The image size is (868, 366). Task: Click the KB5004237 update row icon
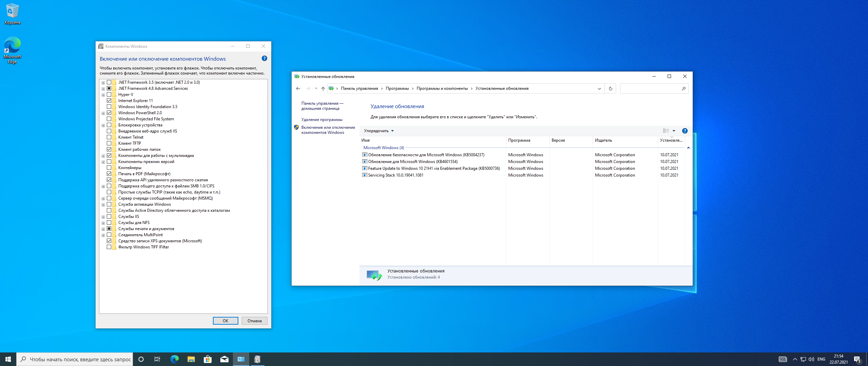pyautogui.click(x=365, y=155)
